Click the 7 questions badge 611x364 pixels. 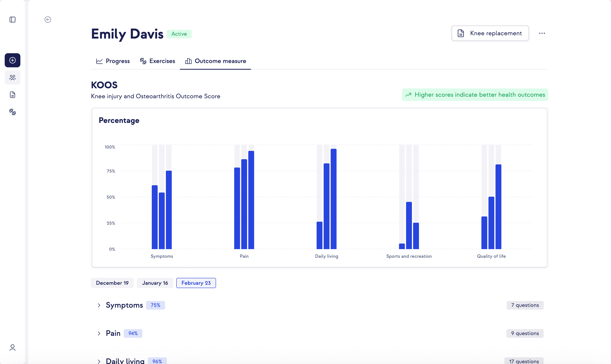click(525, 305)
